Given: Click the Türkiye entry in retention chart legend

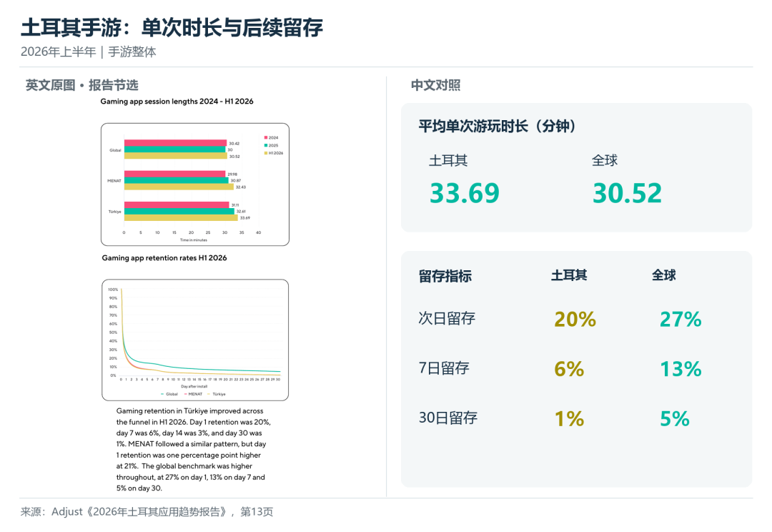Looking at the screenshot, I should 217,394.
